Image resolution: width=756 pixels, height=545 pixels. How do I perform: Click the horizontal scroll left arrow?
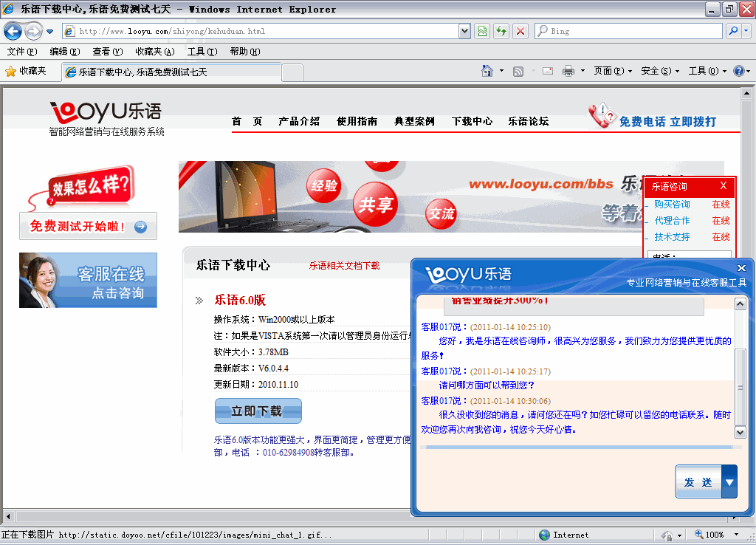click(7, 516)
